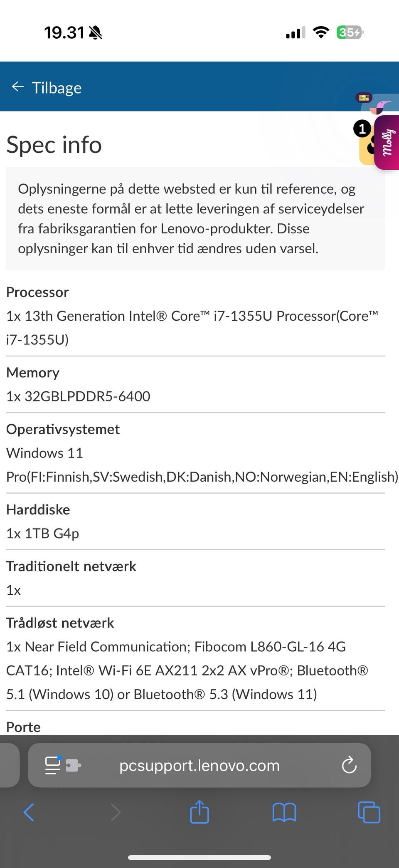399x868 pixels.
Task: Open Safari page settings and extensions menu
Action: click(62, 765)
